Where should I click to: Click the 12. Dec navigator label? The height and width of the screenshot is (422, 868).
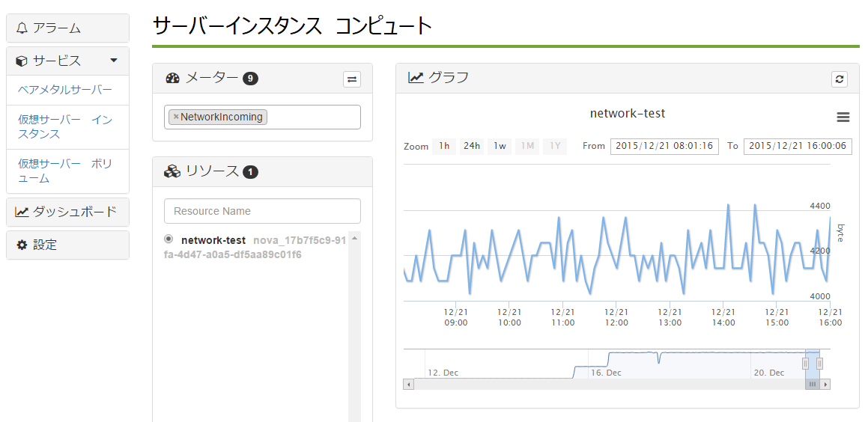pyautogui.click(x=443, y=373)
